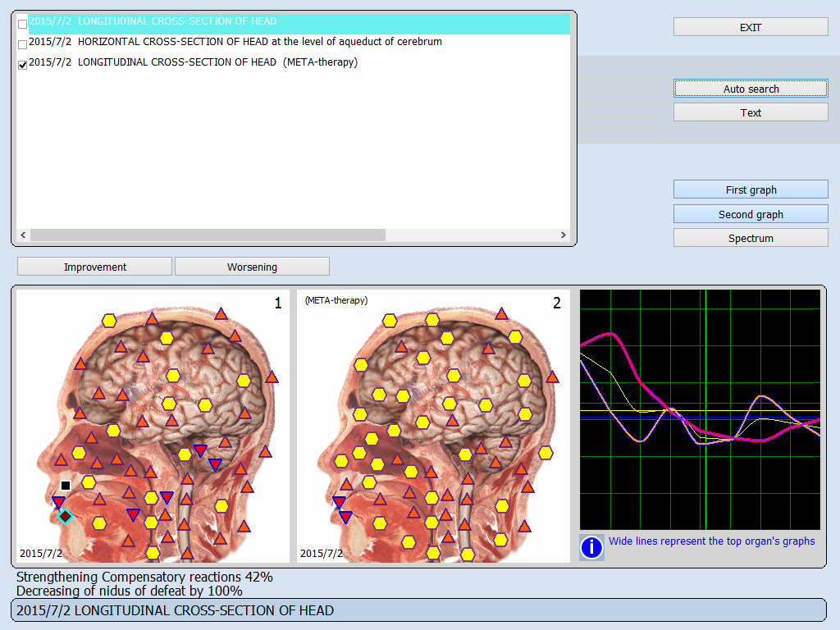Click the list's left scroll arrow
Image resolution: width=840 pixels, height=630 pixels.
(x=23, y=235)
